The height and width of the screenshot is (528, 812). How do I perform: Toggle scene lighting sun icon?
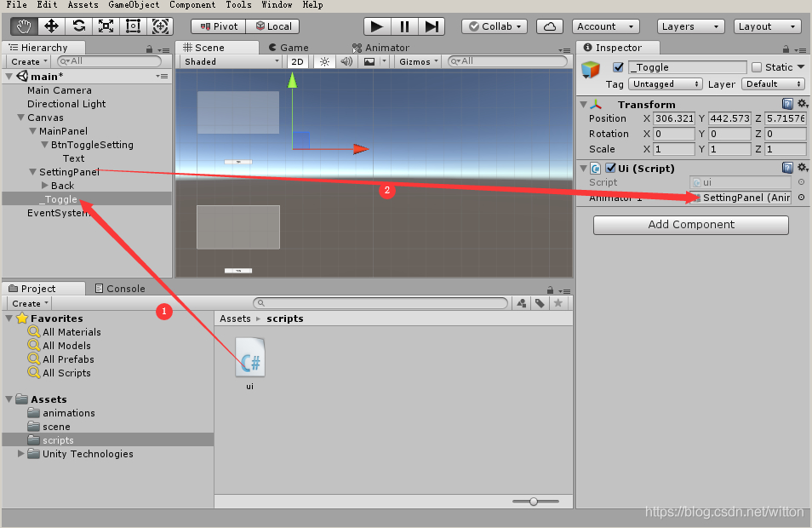point(324,61)
